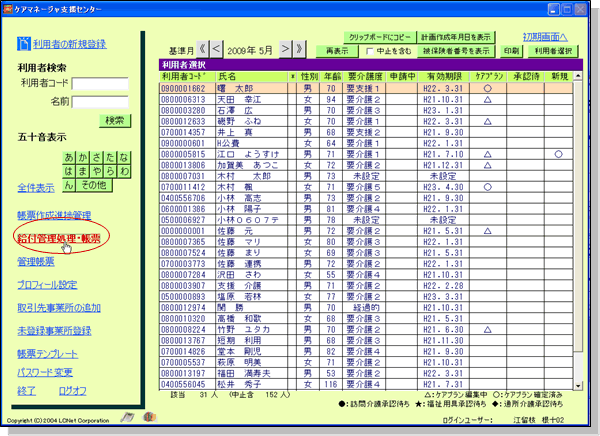This screenshot has width=600, height=436.
Task: Click the ケアプラン column header
Action: pyautogui.click(x=489, y=77)
